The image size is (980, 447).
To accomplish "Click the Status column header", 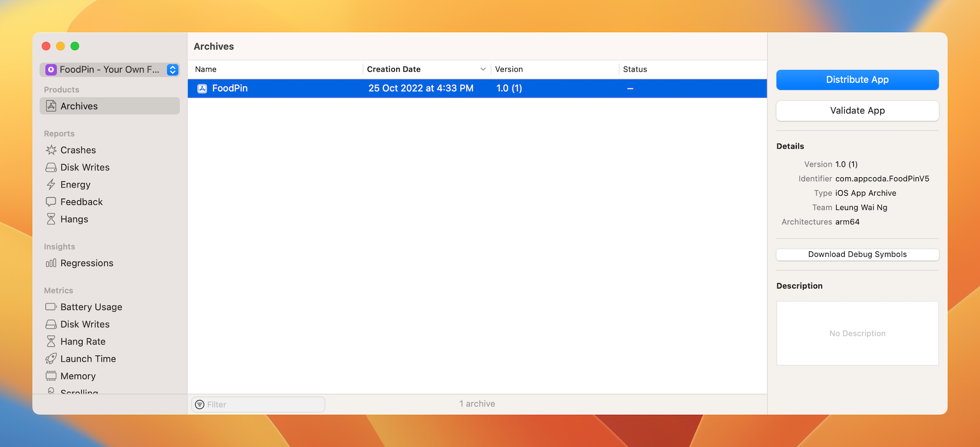I will pos(635,69).
